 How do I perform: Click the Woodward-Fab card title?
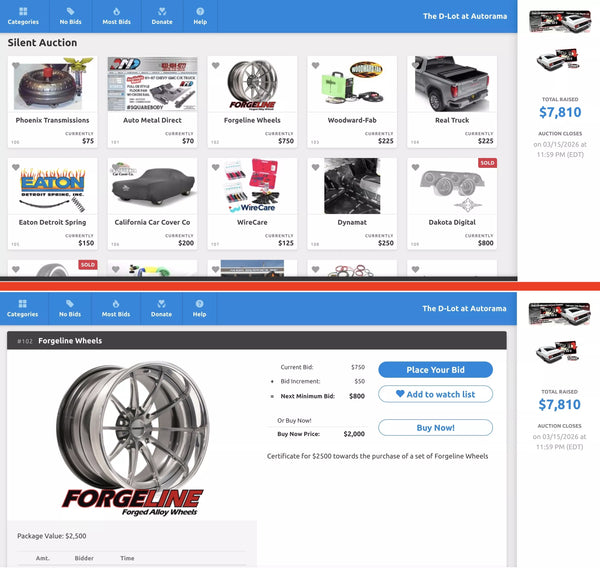(352, 120)
